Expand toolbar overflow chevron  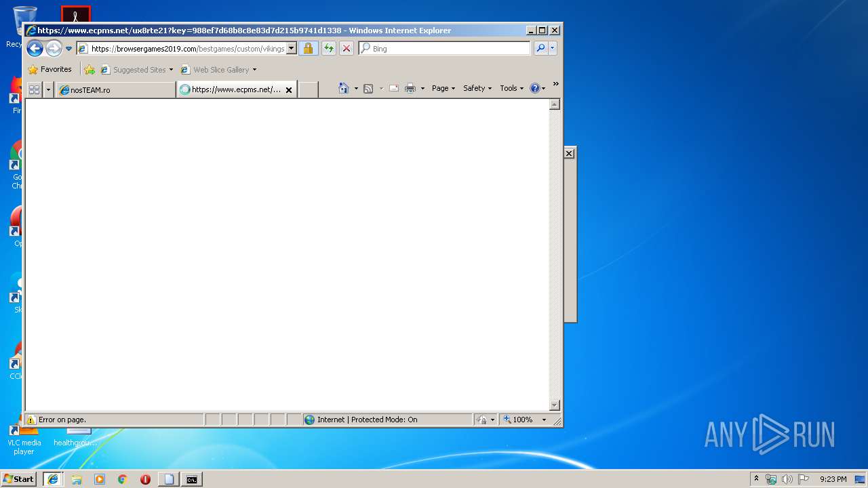tap(555, 84)
